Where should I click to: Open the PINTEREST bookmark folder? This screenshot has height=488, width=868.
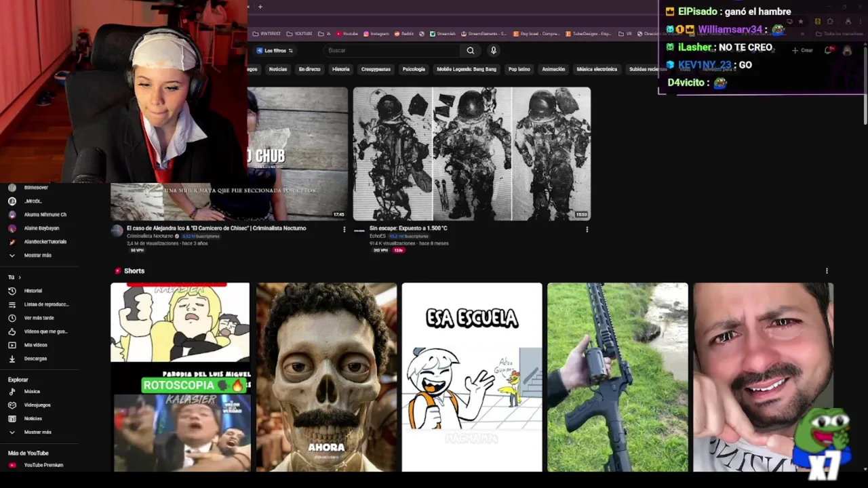point(267,33)
